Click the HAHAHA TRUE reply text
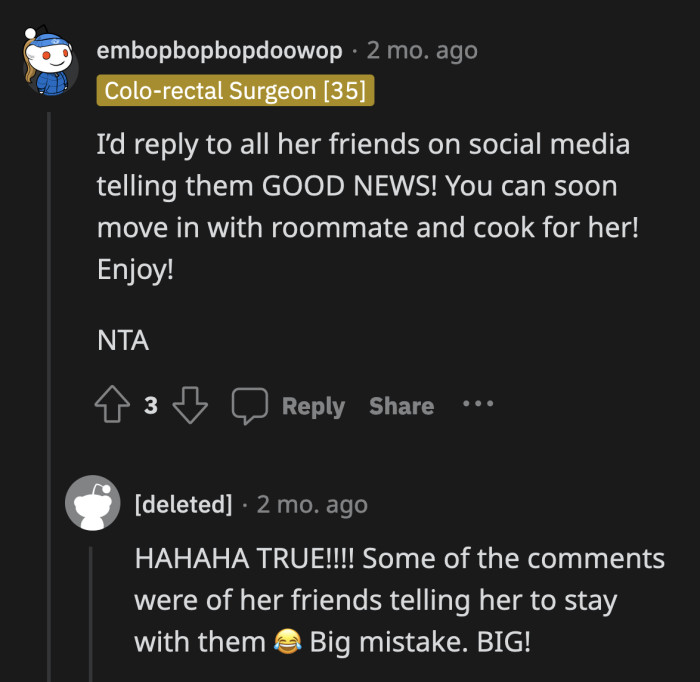The image size is (700, 682). point(399,600)
